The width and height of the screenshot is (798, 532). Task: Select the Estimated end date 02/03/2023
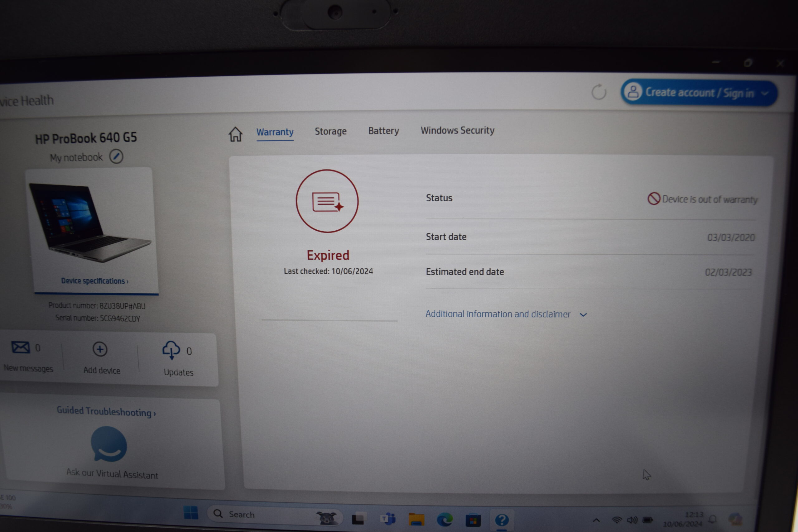[x=728, y=272]
